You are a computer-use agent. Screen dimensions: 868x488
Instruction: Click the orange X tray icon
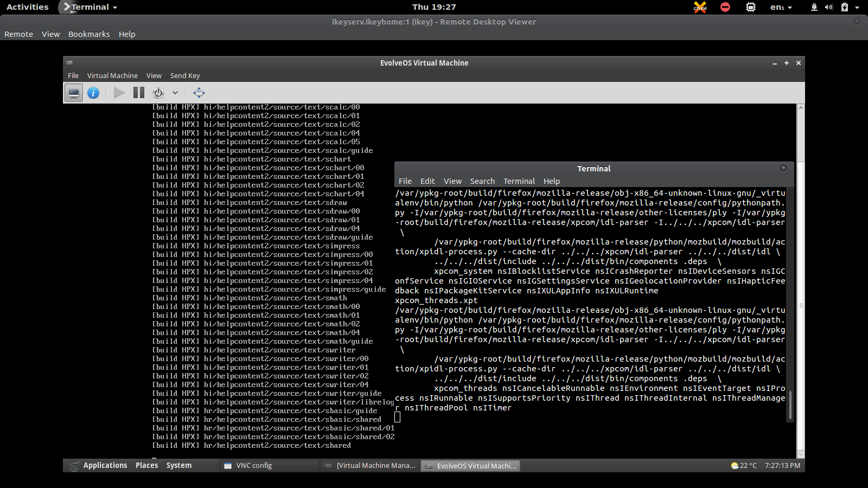(700, 7)
